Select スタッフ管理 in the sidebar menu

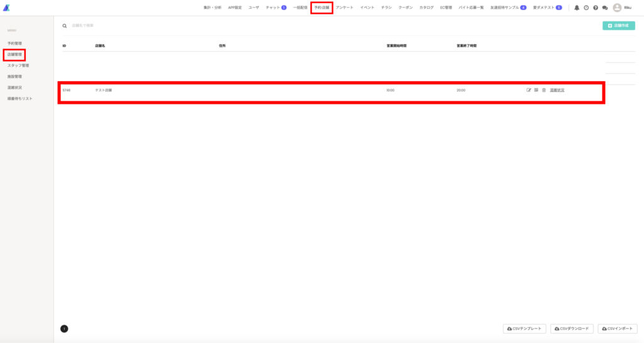(x=18, y=65)
